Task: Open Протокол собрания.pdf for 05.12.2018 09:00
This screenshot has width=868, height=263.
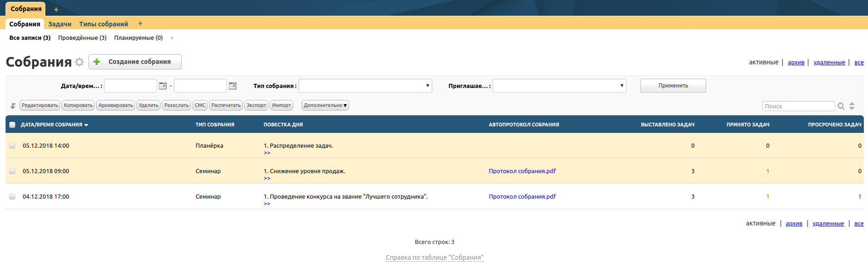Action: coord(522,171)
